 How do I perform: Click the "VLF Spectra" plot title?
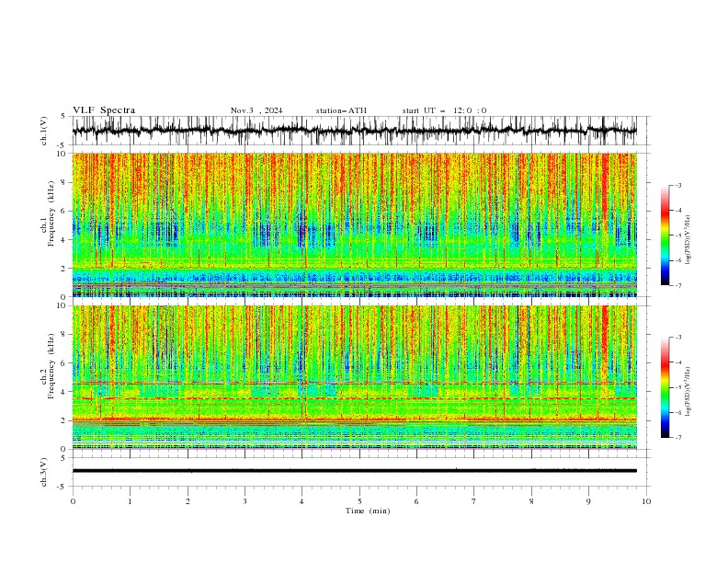pyautogui.click(x=104, y=110)
